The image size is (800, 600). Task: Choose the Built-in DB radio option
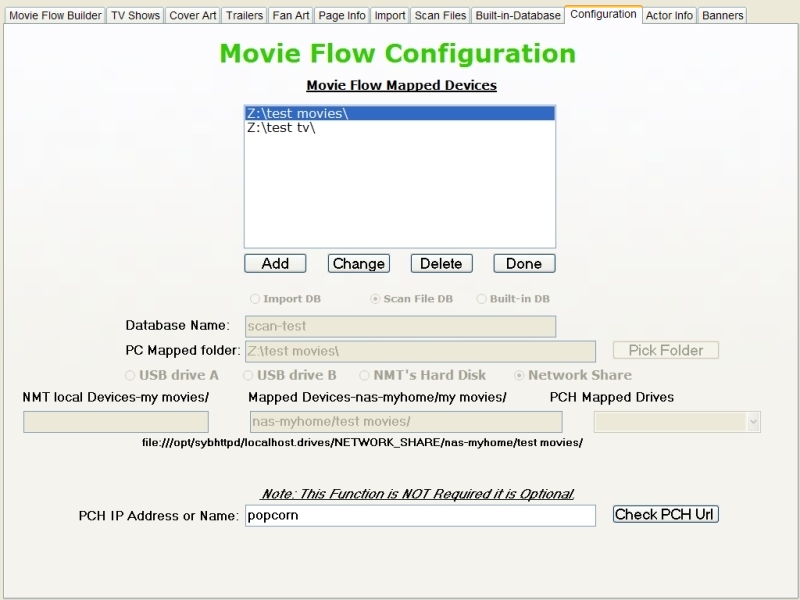click(482, 299)
